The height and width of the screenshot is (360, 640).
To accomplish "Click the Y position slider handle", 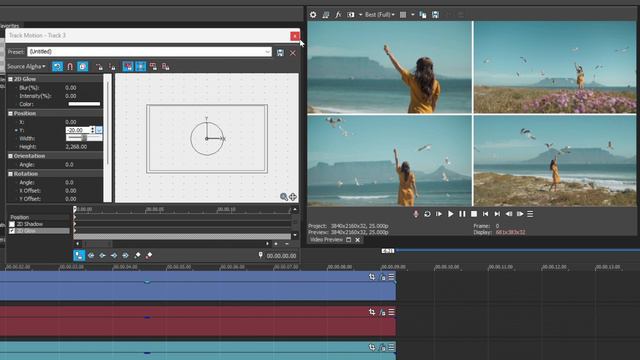I will (84, 138).
